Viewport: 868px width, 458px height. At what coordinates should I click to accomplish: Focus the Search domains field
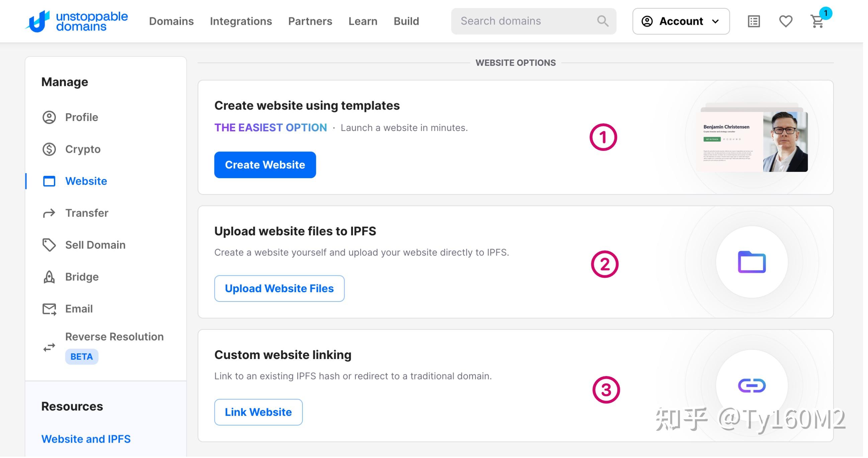pyautogui.click(x=526, y=21)
